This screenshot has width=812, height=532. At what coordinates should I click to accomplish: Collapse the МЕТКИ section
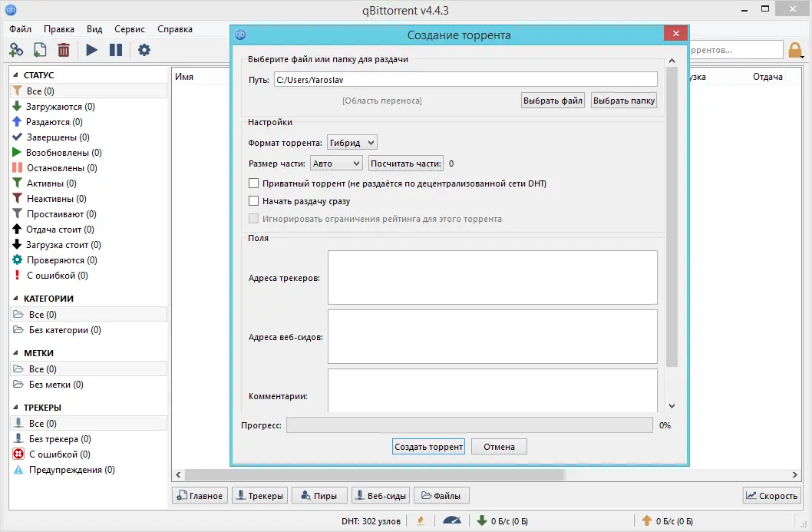[x=15, y=353]
